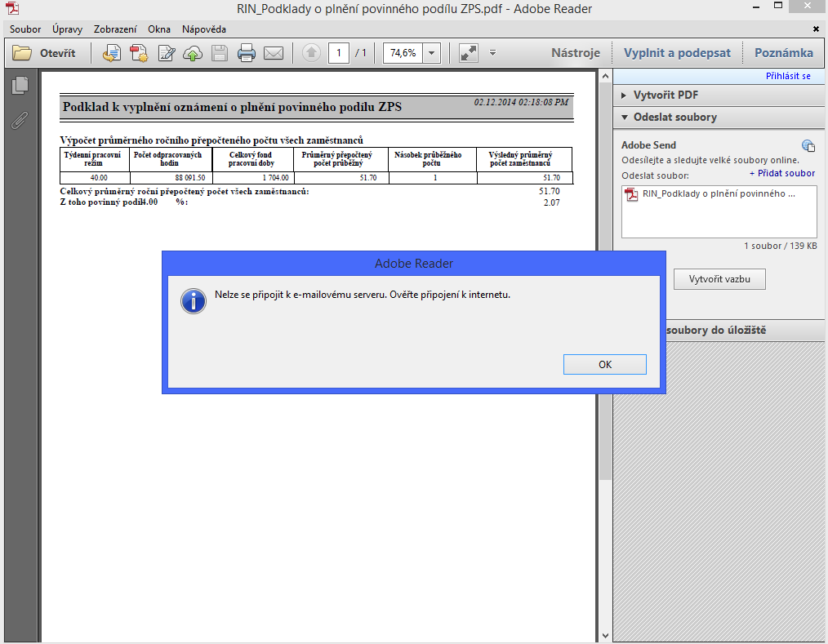Image resolution: width=828 pixels, height=644 pixels.
Task: Open the Zobrazení menu
Action: [115, 29]
